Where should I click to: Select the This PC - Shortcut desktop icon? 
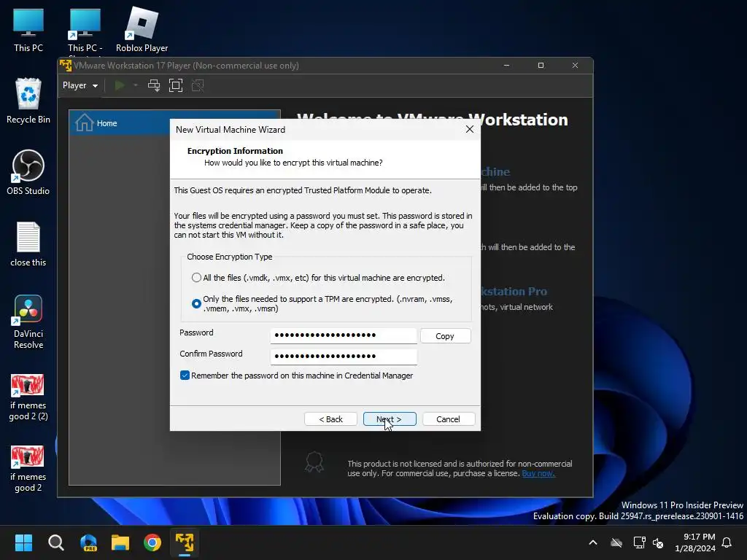pyautogui.click(x=85, y=31)
